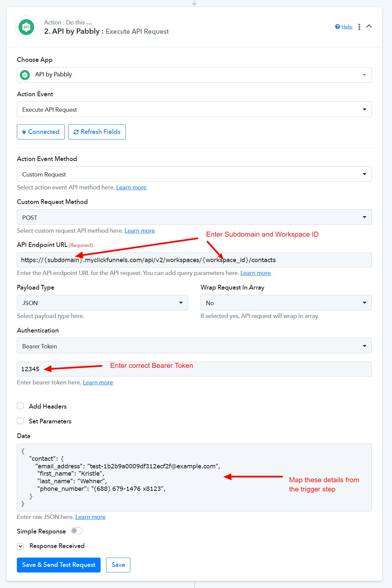The width and height of the screenshot is (392, 588).
Task: Check the Set Parameters checkbox
Action: pyautogui.click(x=21, y=421)
